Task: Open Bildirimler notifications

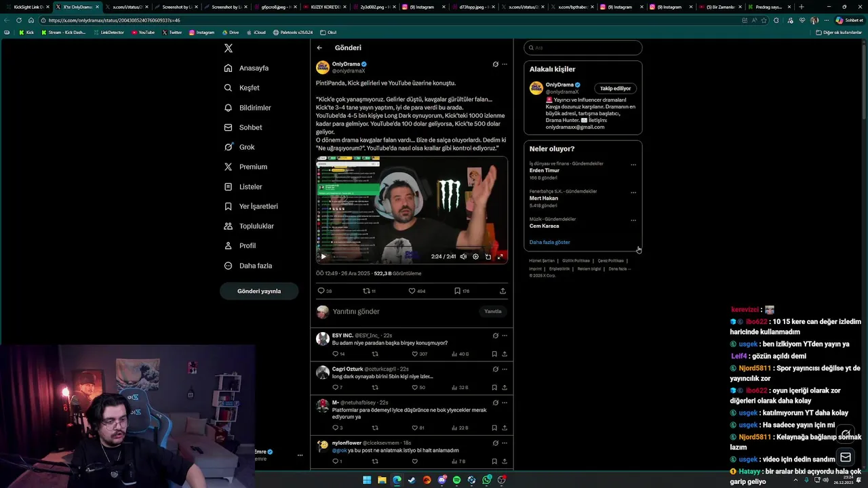Action: pyautogui.click(x=248, y=108)
